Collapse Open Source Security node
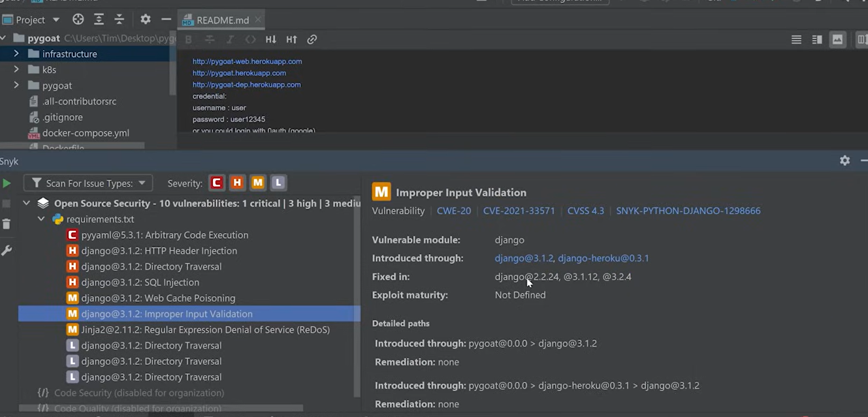868x417 pixels. pyautogui.click(x=27, y=204)
